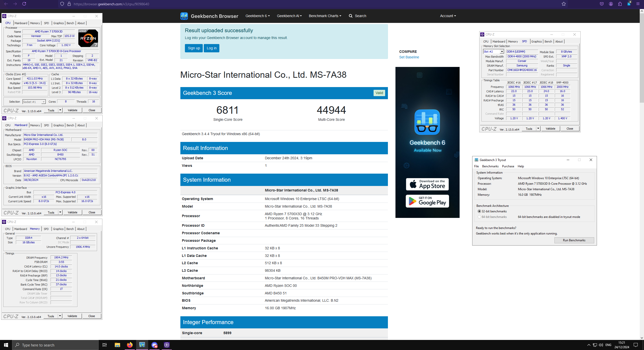This screenshot has width=644, height=350.
Task: Open Bench tab in the CPU-Z Memory window
Action: coord(70,229)
